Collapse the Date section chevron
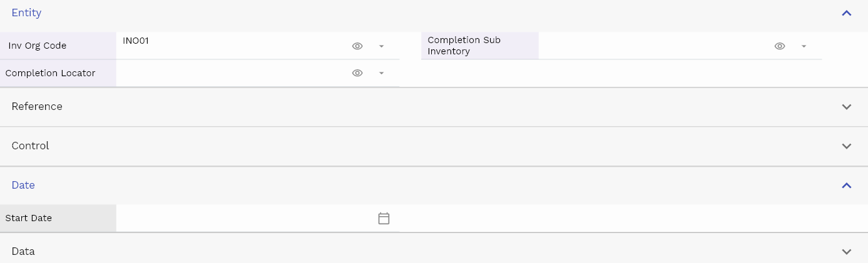The image size is (868, 263). [847, 186]
